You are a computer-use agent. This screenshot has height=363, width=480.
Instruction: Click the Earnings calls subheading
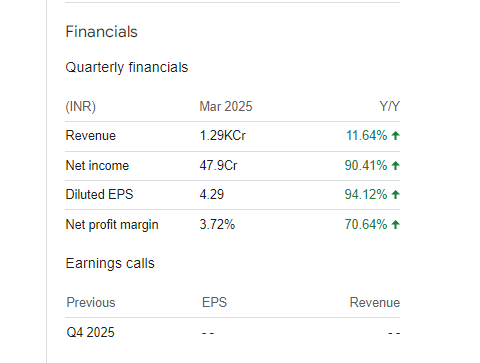coord(110,263)
